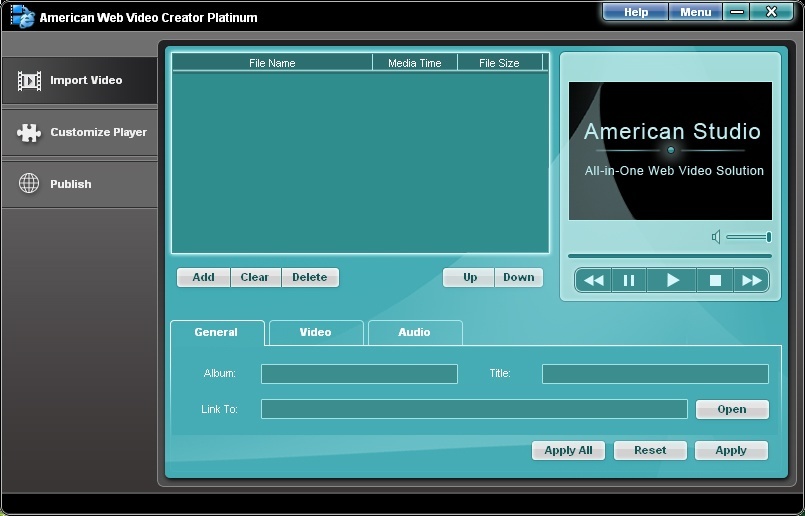Viewport: 805px width, 516px height.
Task: Click the Reset button
Action: (x=650, y=450)
